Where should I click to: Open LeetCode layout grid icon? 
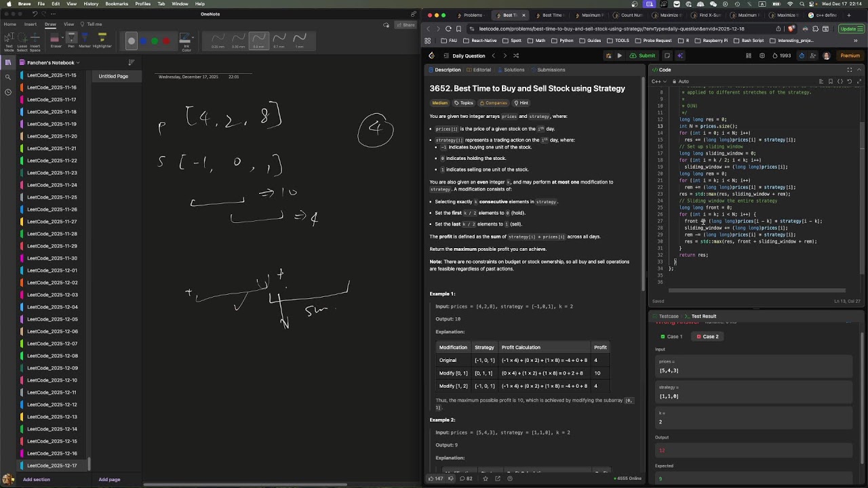tap(749, 56)
